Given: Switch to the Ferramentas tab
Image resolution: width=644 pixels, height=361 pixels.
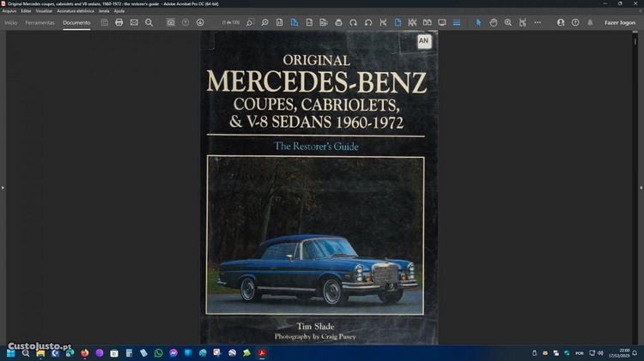Looking at the screenshot, I should (39, 22).
